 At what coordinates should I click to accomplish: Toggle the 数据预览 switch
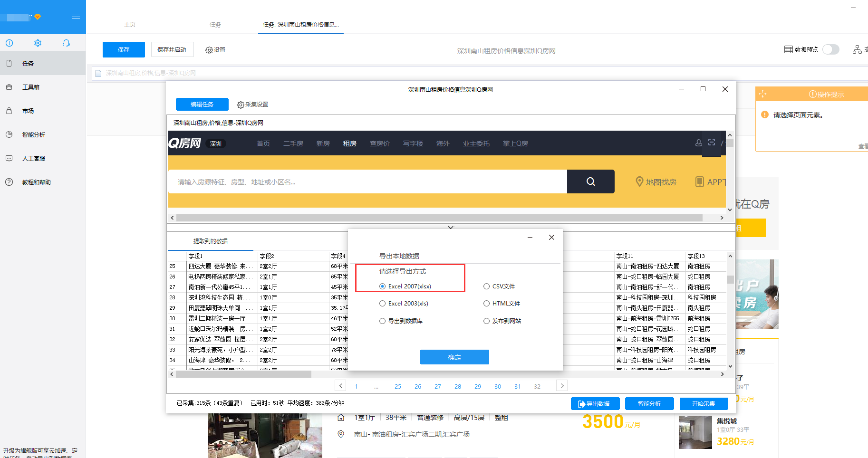830,49
